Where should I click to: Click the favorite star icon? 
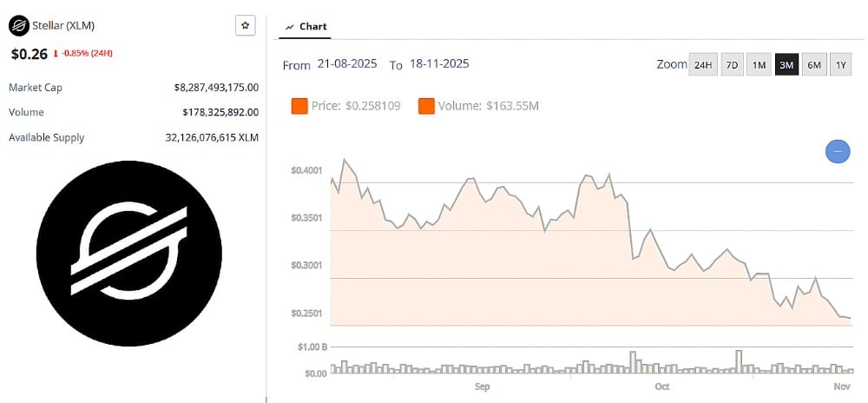245,26
